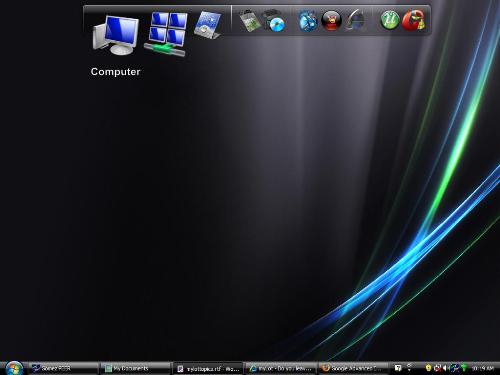This screenshot has height=375, width=500.
Task: Click the question mark tray icon
Action: 398,368
